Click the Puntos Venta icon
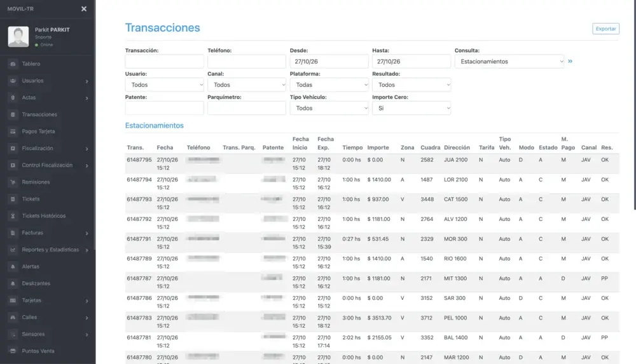636x364 pixels. (13, 351)
